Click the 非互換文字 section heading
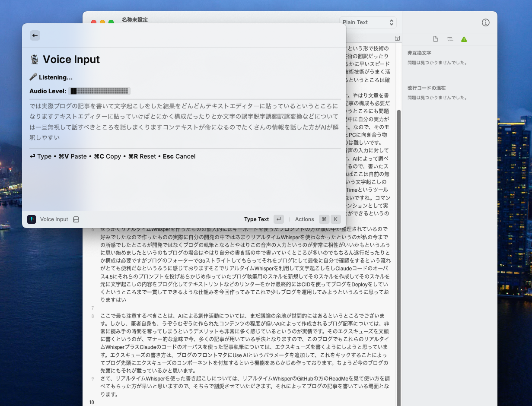532x406 pixels. pyautogui.click(x=419, y=53)
